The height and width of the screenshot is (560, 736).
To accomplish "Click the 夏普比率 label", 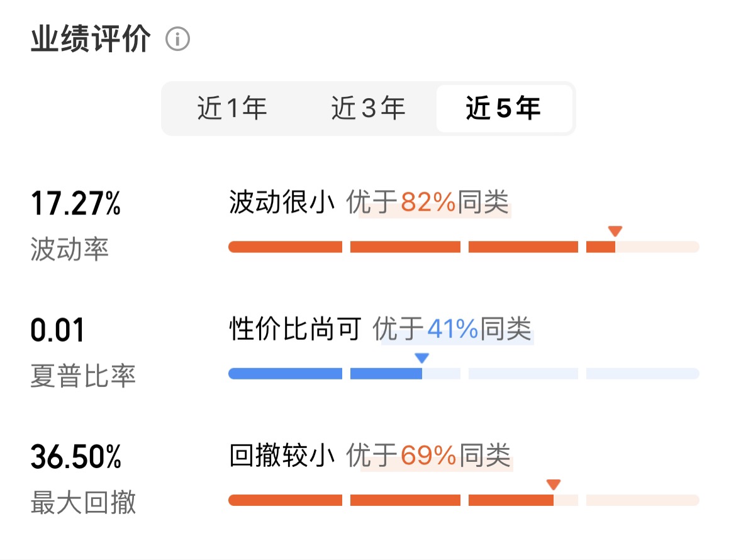I will [x=83, y=376].
